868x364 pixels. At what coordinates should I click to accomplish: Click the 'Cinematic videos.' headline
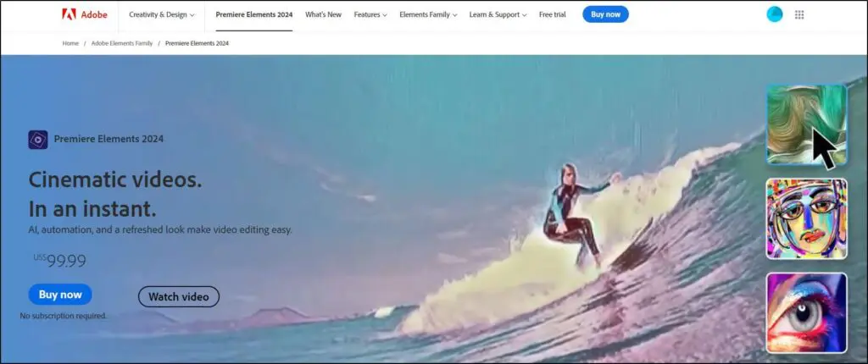point(115,179)
